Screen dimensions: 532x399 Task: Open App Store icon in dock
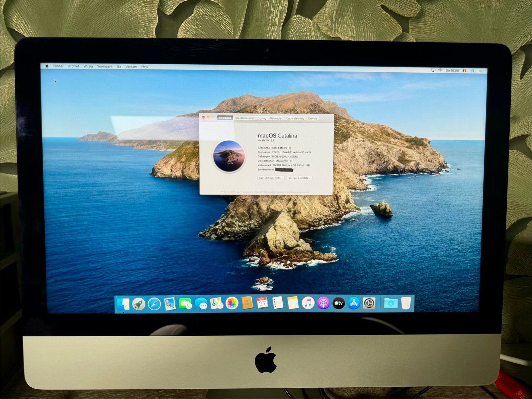[x=354, y=303]
